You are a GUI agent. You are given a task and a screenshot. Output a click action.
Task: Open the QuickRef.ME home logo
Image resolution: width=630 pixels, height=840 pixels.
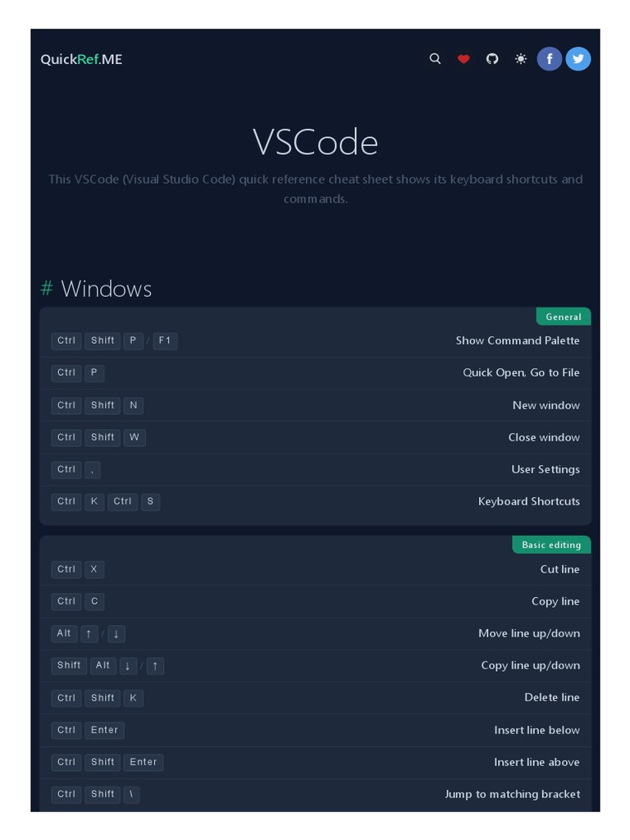coord(81,59)
